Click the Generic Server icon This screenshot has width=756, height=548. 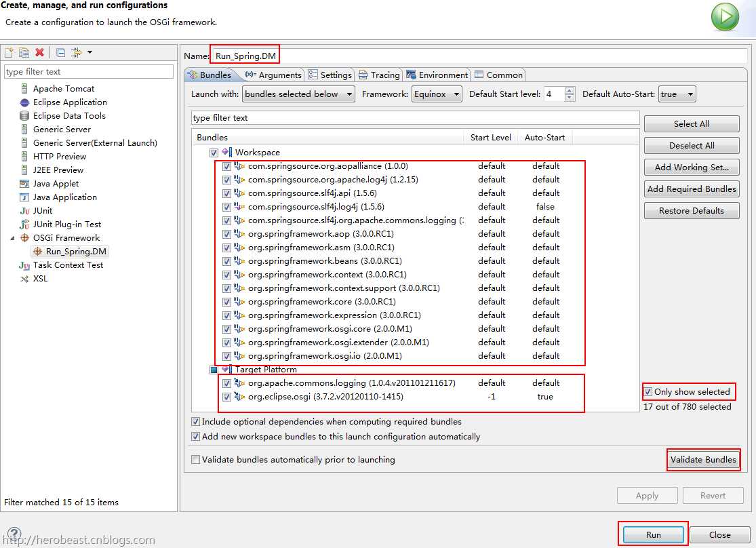24,130
